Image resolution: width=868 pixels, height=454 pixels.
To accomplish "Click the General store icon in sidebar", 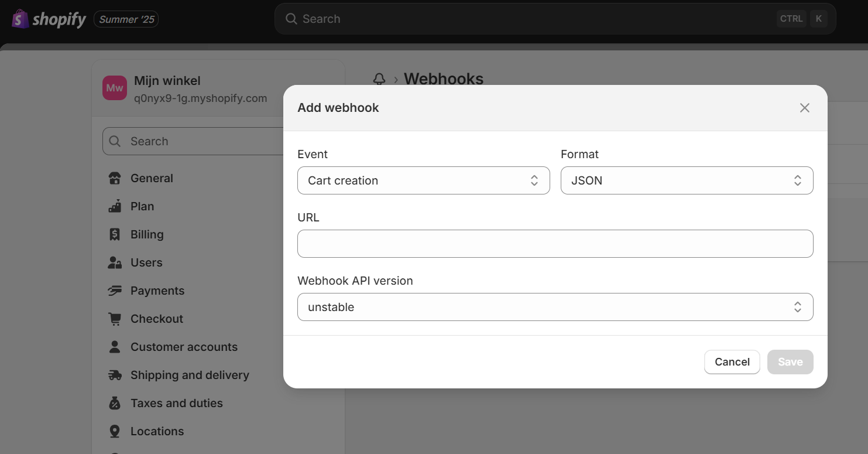I will [115, 179].
